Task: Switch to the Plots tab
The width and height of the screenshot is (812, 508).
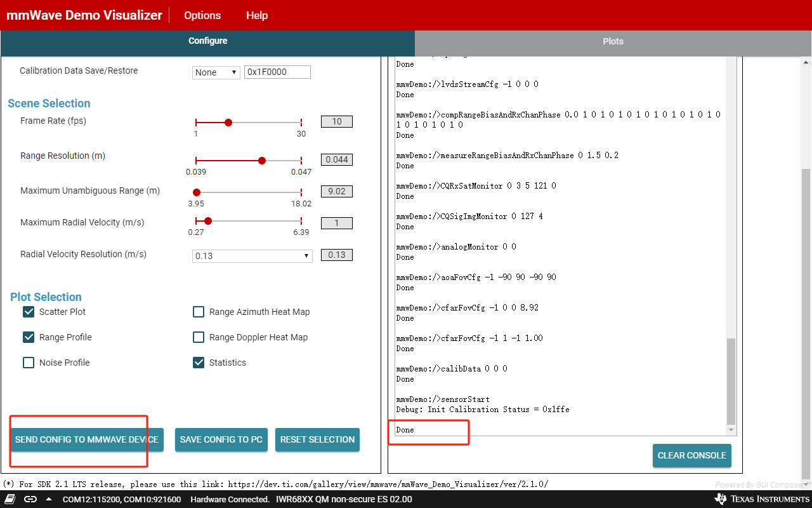Action: coord(613,41)
